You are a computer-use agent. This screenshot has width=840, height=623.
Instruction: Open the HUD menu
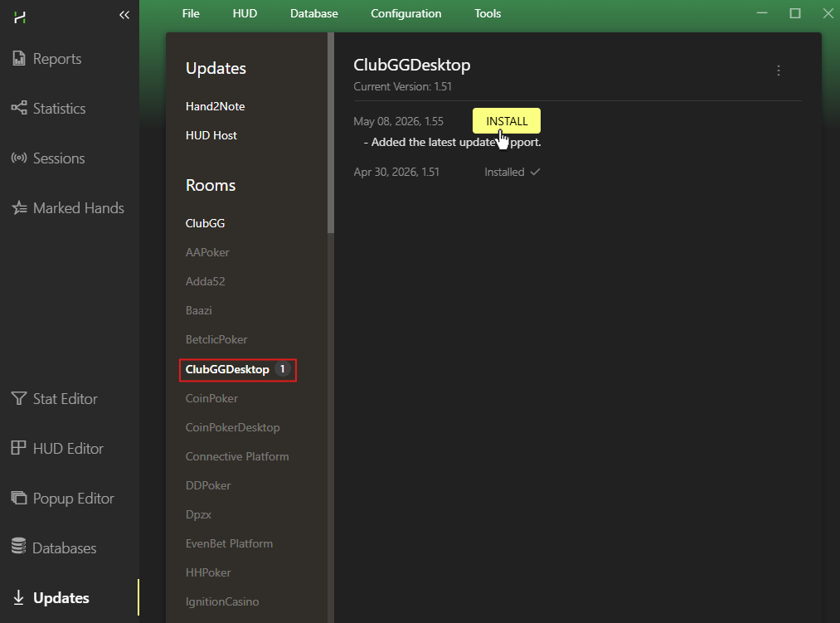245,13
